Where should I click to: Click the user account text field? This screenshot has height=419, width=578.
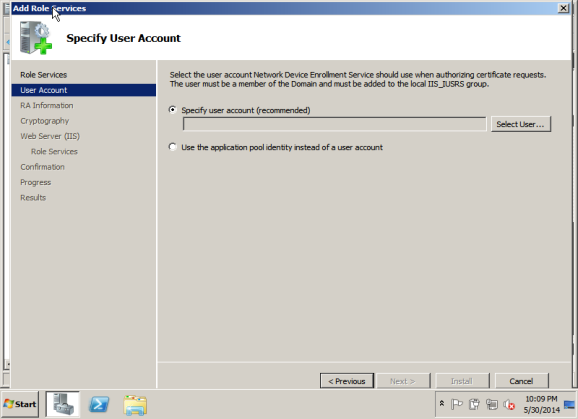334,124
